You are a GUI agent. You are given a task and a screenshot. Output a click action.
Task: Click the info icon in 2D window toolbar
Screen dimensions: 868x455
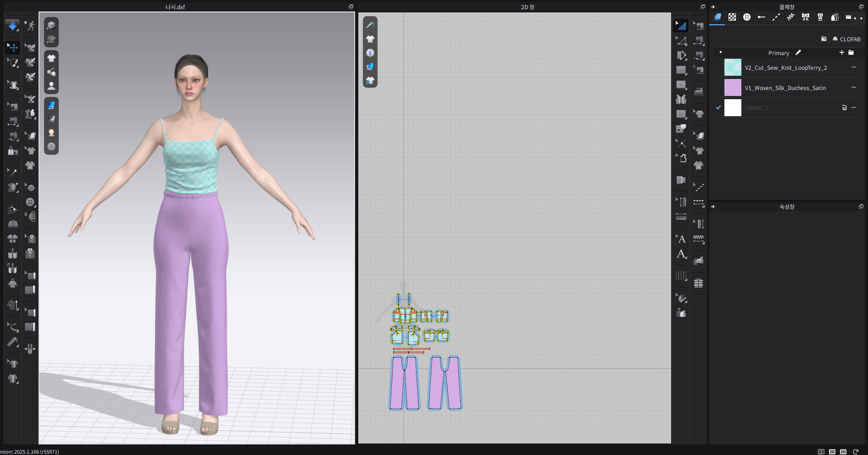370,53
